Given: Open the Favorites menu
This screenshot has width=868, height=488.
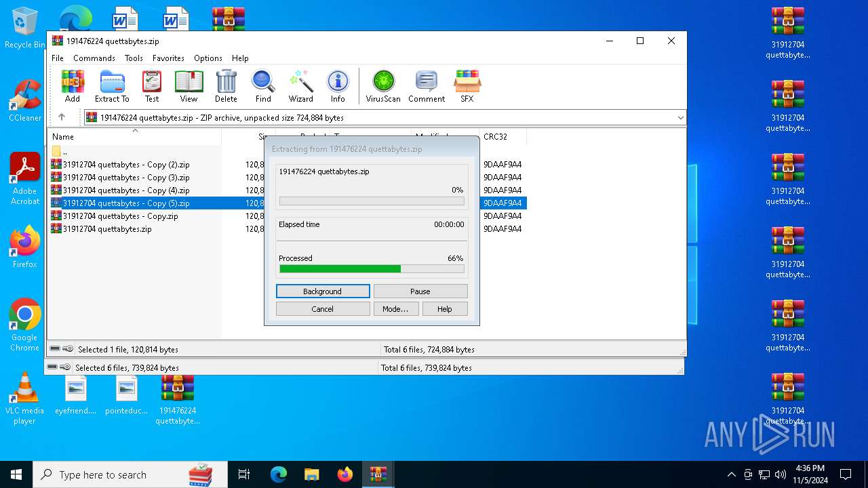Looking at the screenshot, I should 168,58.
